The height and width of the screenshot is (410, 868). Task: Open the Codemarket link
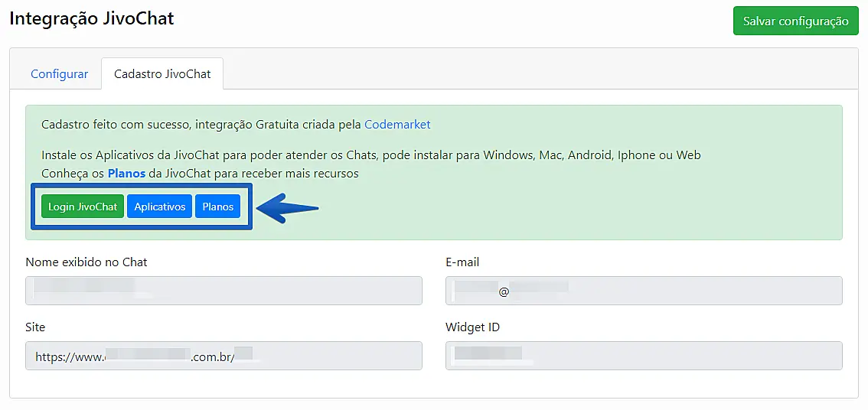pos(397,125)
